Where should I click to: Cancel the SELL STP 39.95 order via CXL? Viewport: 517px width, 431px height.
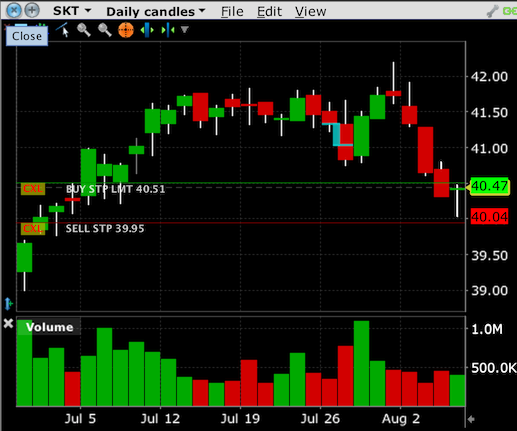[x=33, y=229]
